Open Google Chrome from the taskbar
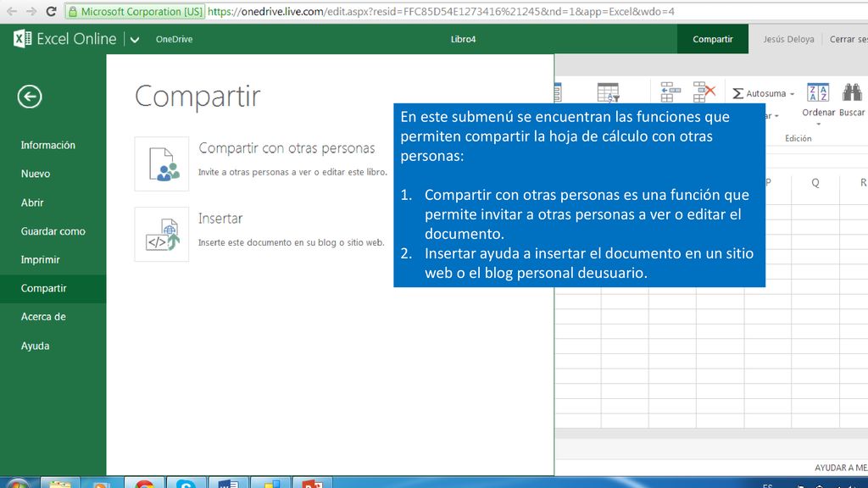This screenshot has height=488, width=868. click(x=144, y=482)
